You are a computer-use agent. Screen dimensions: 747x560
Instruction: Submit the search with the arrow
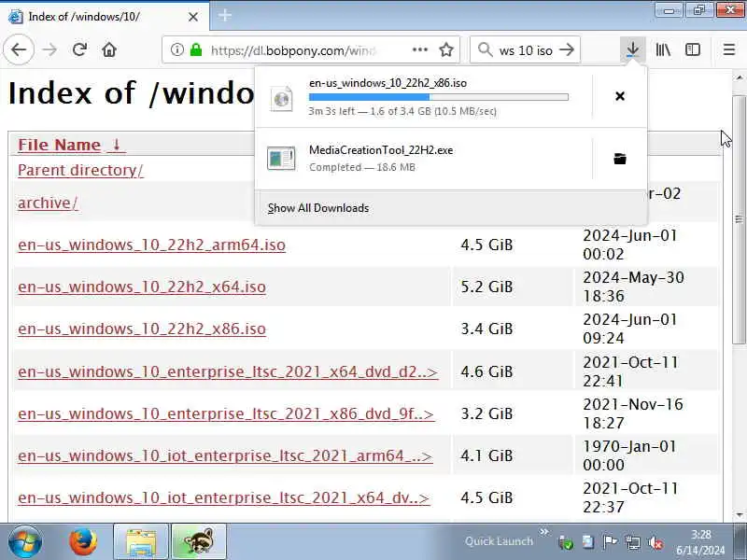point(567,49)
